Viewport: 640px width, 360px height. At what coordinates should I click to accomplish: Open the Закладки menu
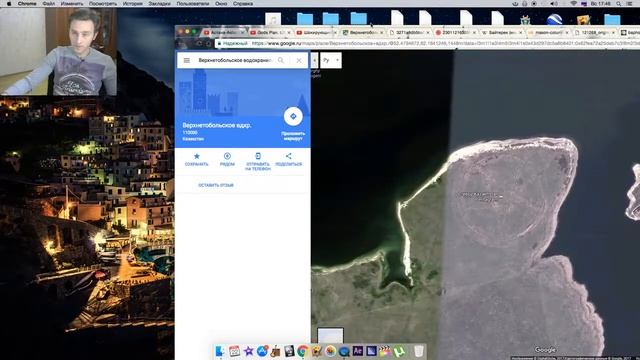[x=160, y=4]
